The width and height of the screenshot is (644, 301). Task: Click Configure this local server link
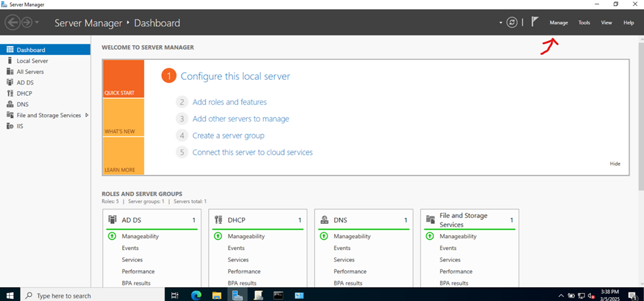pyautogui.click(x=235, y=76)
